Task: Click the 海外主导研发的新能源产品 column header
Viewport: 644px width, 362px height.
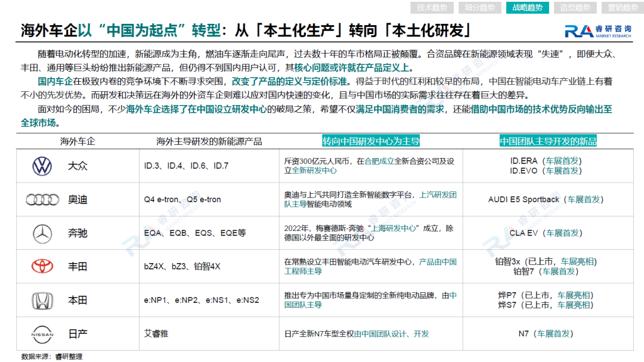Action: tap(209, 141)
